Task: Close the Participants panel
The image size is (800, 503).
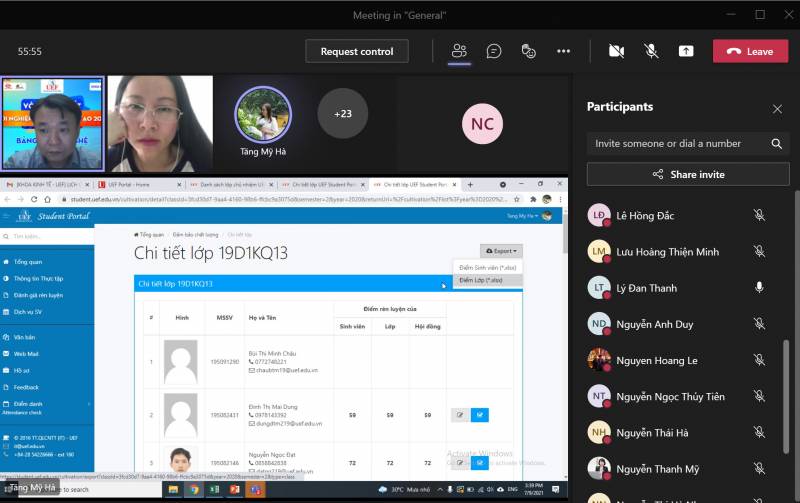Action: tap(777, 108)
